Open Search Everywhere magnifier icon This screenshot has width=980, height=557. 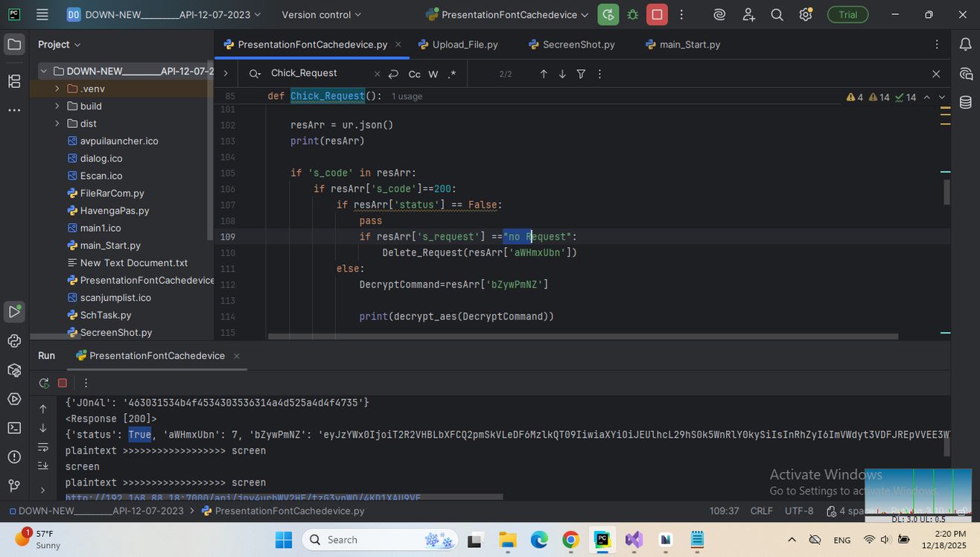click(x=777, y=15)
